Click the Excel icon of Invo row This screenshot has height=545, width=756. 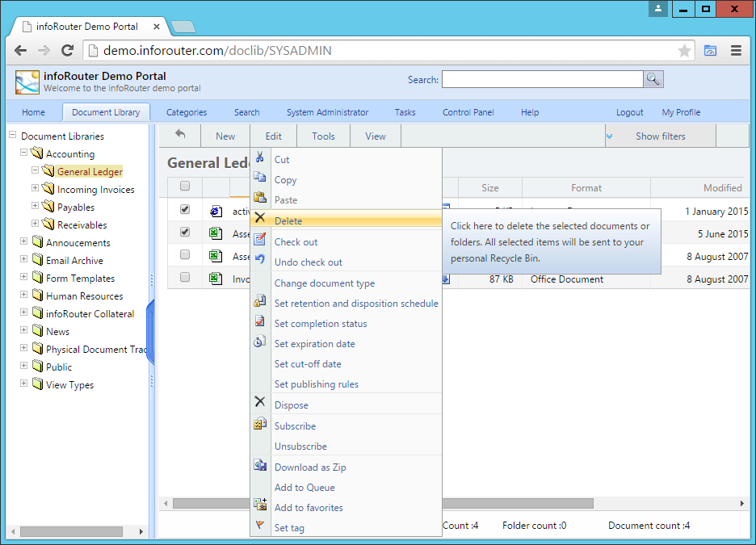[216, 278]
